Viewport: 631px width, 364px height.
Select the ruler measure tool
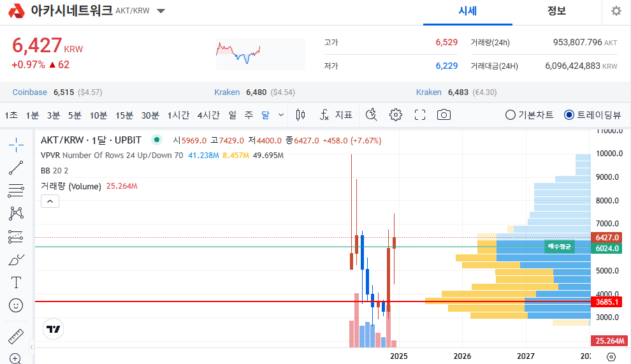[16, 336]
